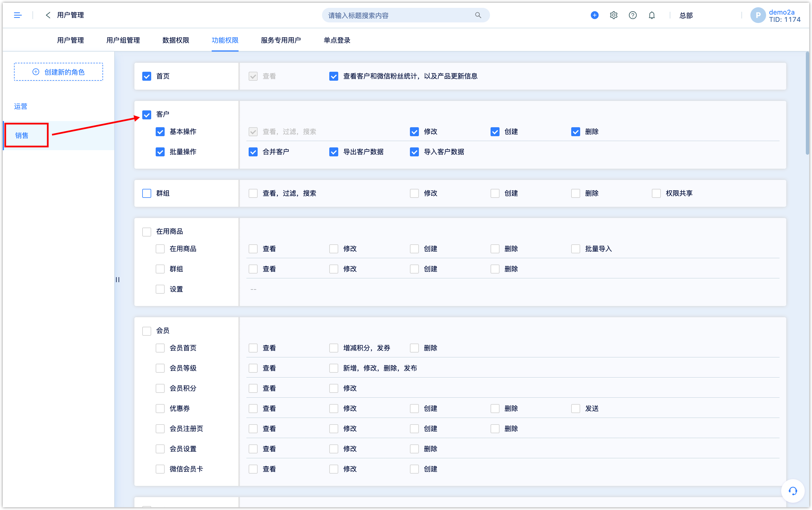Go back with the left arrow icon
The image size is (812, 510).
coord(48,15)
